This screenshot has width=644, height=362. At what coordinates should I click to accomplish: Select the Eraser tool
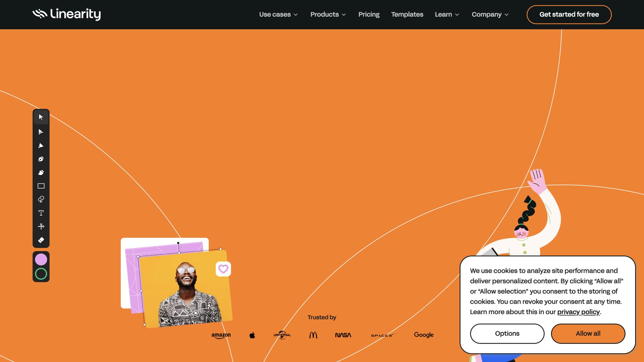coord(41,240)
